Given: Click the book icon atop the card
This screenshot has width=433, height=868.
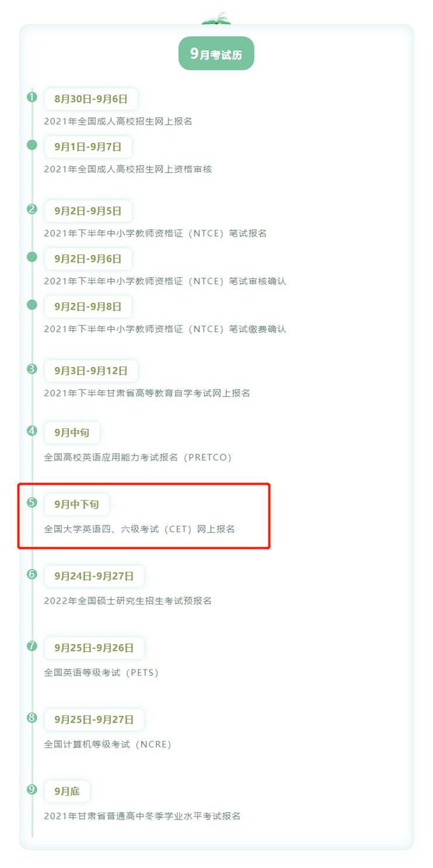Looking at the screenshot, I should pyautogui.click(x=216, y=19).
